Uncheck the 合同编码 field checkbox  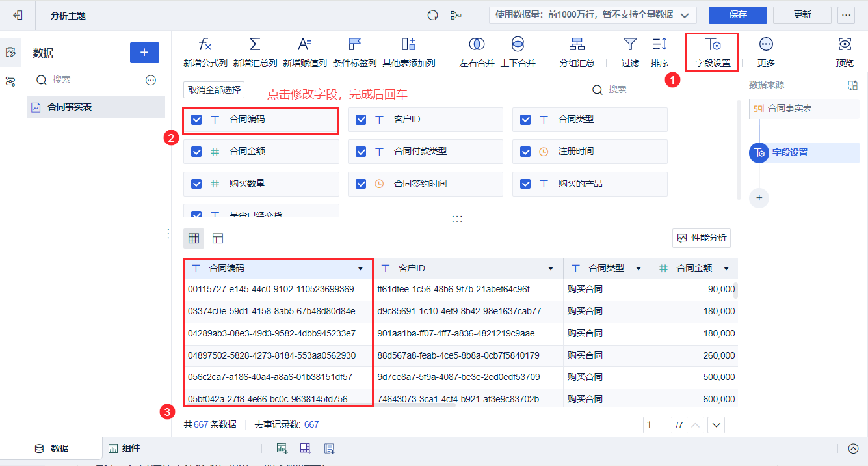pyautogui.click(x=196, y=120)
